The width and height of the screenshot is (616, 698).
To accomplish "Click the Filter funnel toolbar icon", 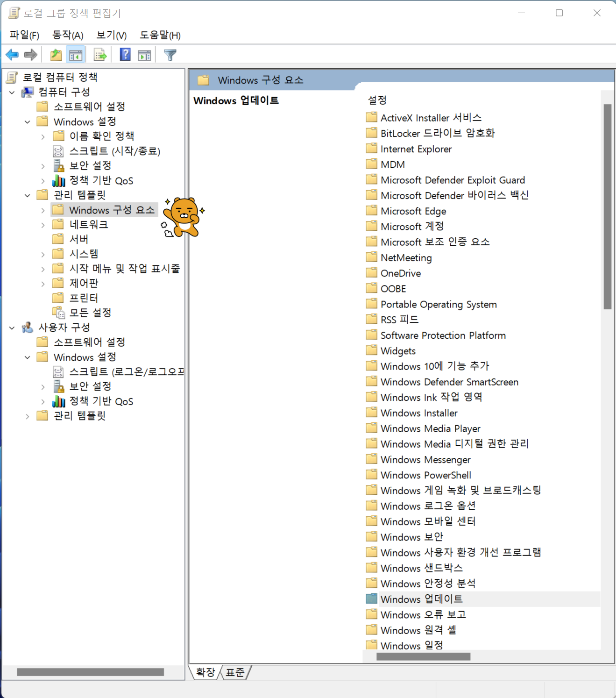I will click(170, 55).
